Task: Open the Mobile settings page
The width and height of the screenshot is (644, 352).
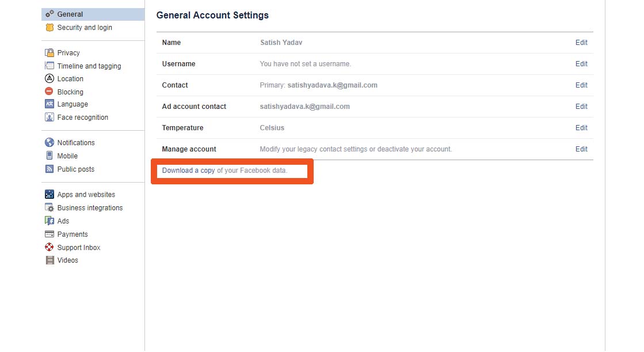Action: (67, 156)
